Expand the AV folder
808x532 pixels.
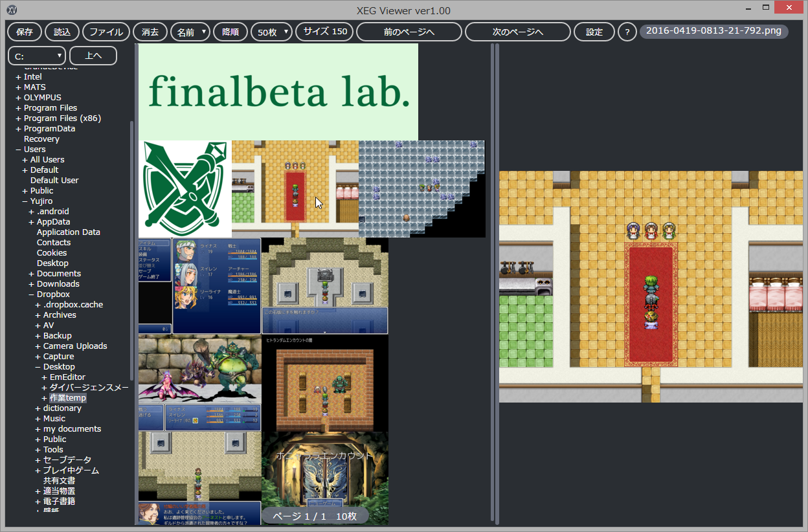38,326
